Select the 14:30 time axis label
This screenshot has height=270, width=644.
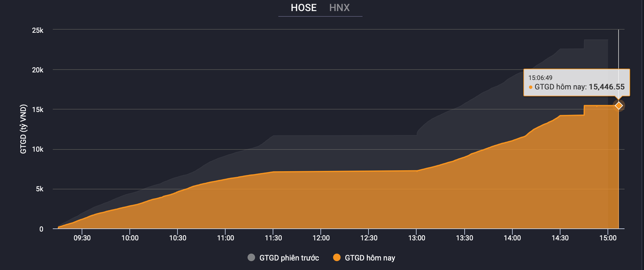pyautogui.click(x=560, y=238)
